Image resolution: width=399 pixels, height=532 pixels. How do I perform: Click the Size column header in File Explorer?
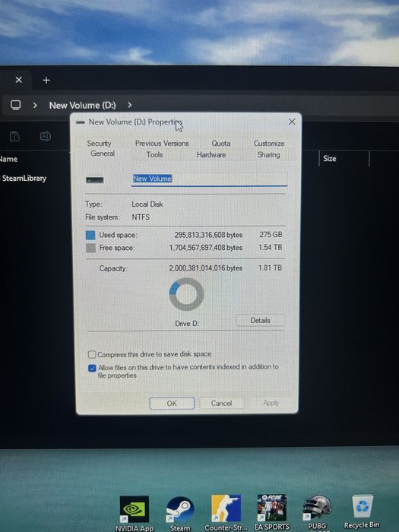point(329,158)
